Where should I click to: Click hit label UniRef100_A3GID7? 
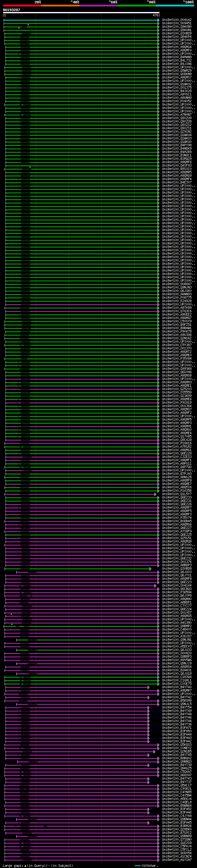177,636
